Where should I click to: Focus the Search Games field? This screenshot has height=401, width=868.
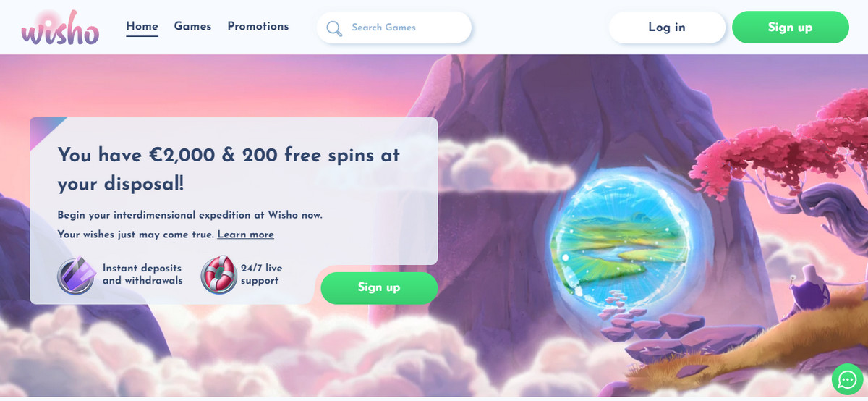coord(394,28)
